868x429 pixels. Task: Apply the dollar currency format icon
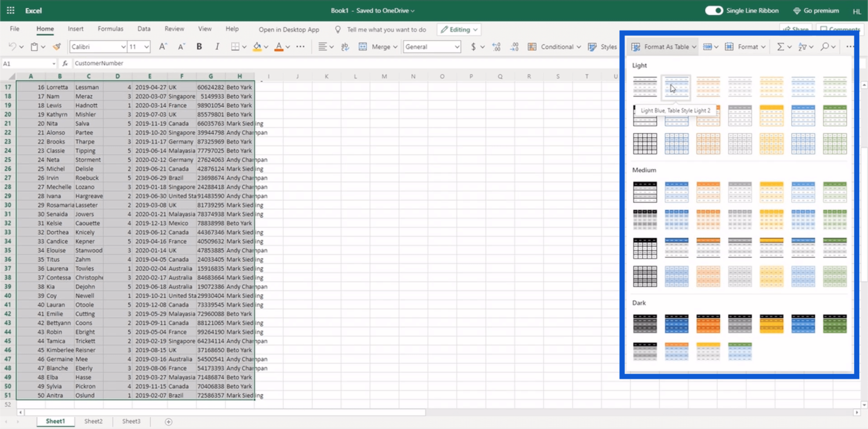point(473,47)
